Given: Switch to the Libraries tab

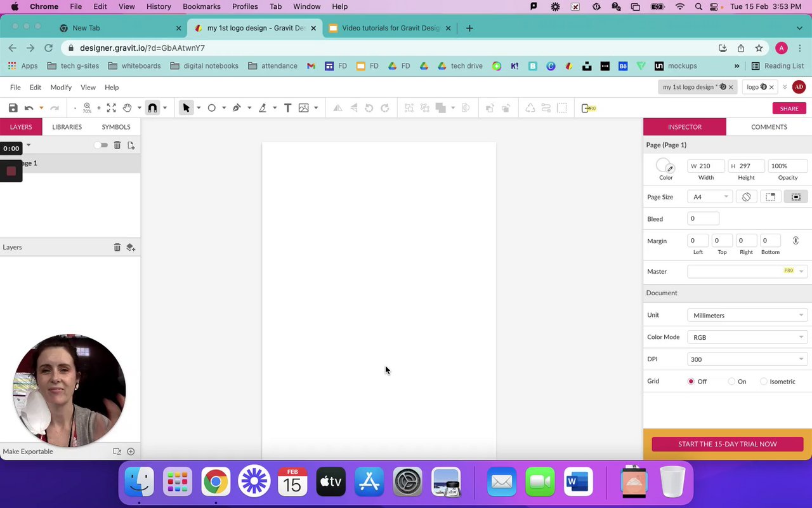Looking at the screenshot, I should pos(67,127).
